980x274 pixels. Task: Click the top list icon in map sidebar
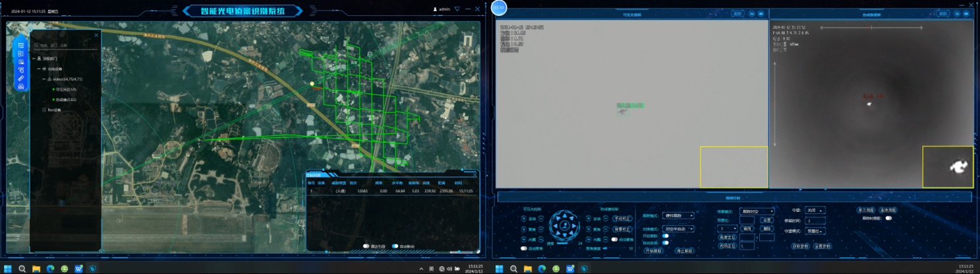point(21,45)
